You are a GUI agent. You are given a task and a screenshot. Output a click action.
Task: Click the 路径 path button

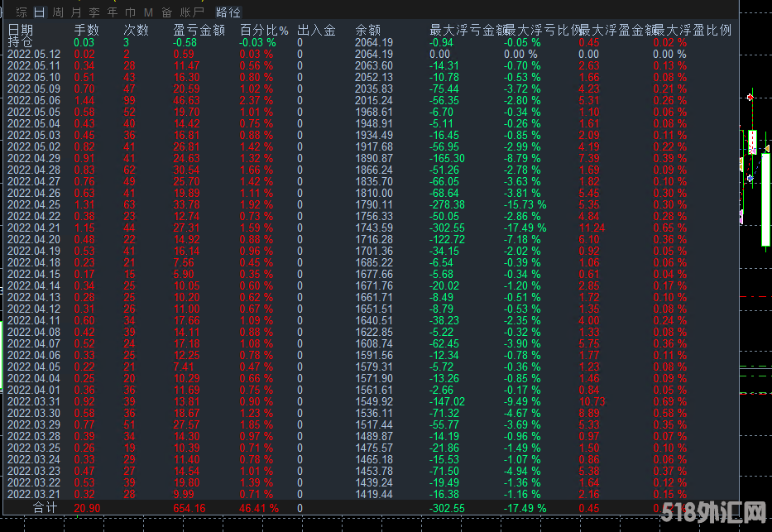228,12
